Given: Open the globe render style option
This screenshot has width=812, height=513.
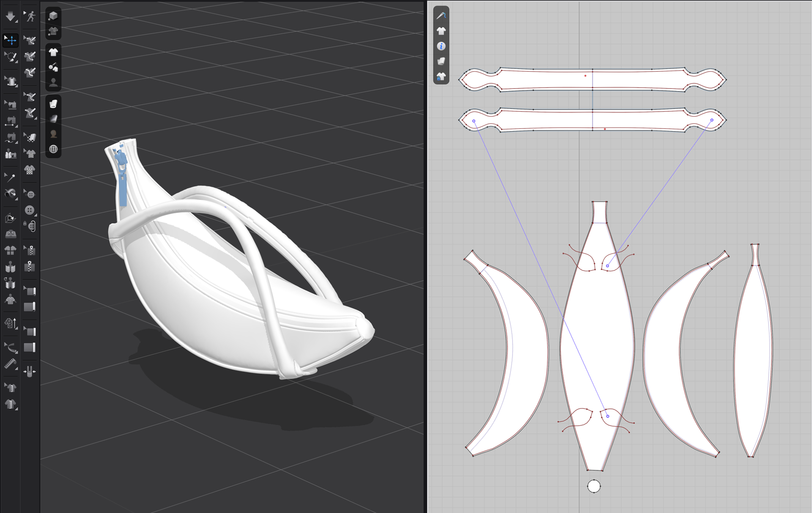Looking at the screenshot, I should click(x=53, y=149).
